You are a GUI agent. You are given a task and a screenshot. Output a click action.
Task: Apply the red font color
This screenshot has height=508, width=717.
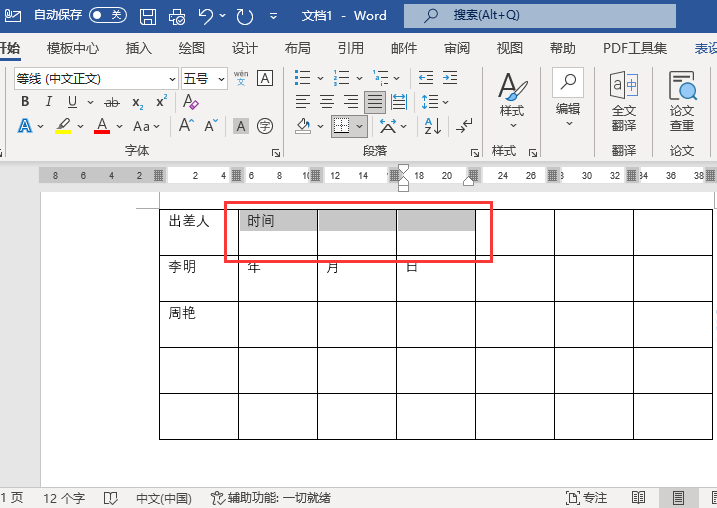(x=102, y=126)
